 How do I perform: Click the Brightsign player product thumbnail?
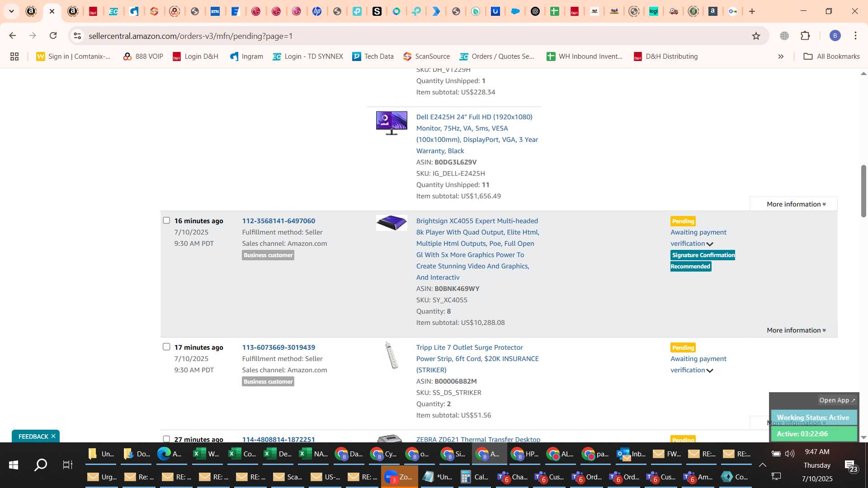[392, 223]
